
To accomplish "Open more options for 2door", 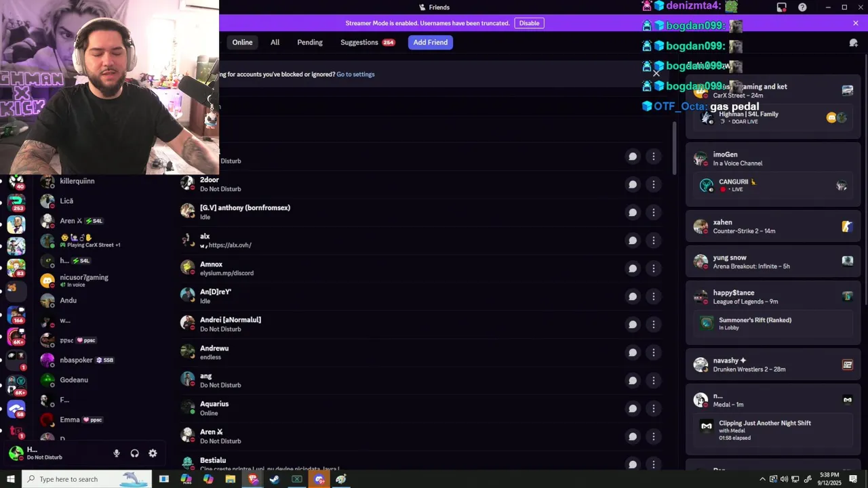I will click(x=654, y=184).
